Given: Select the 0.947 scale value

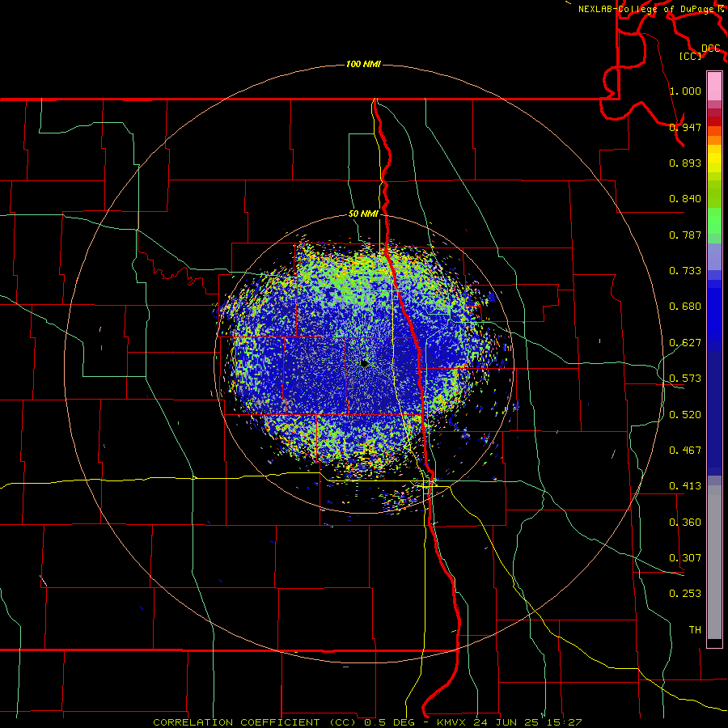Looking at the screenshot, I should click(x=685, y=127).
